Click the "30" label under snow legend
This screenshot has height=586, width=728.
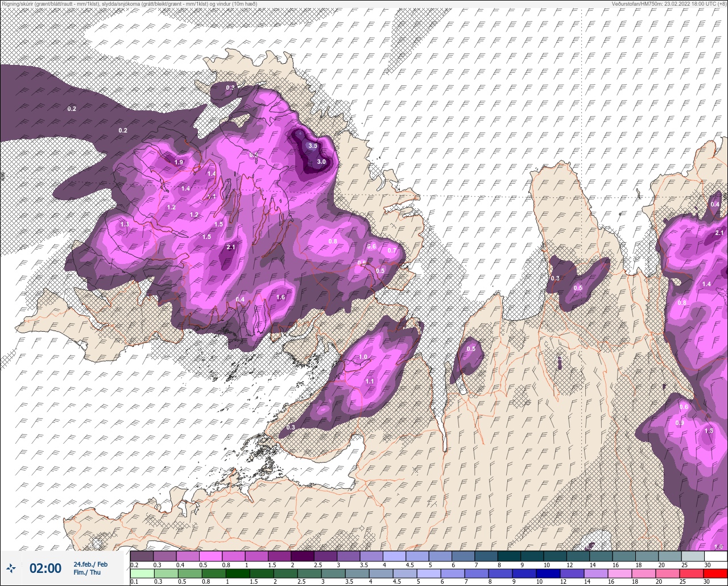(x=707, y=565)
